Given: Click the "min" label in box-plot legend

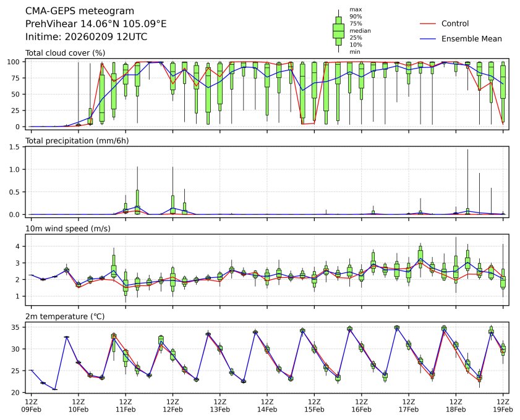Looking at the screenshot, I should (354, 52).
